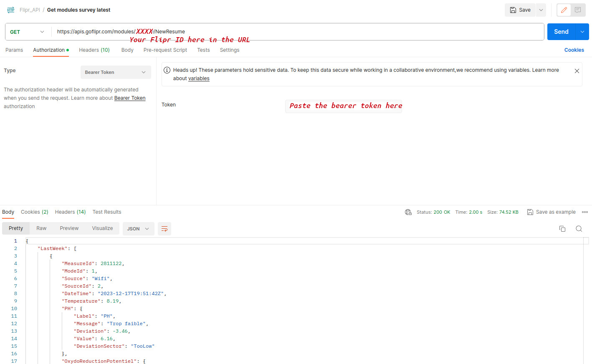Open the Bearer Token type dropdown

[x=116, y=72]
